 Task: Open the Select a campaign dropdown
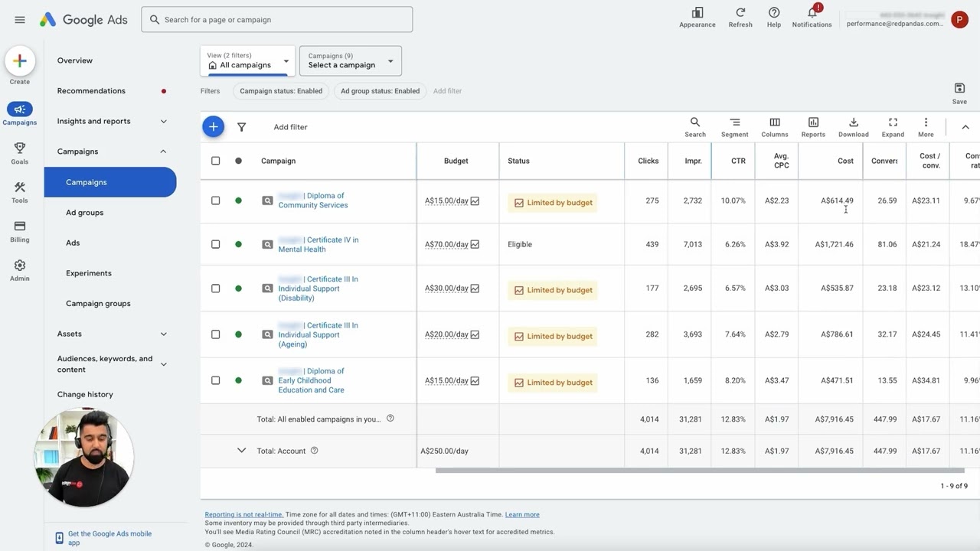pos(351,61)
